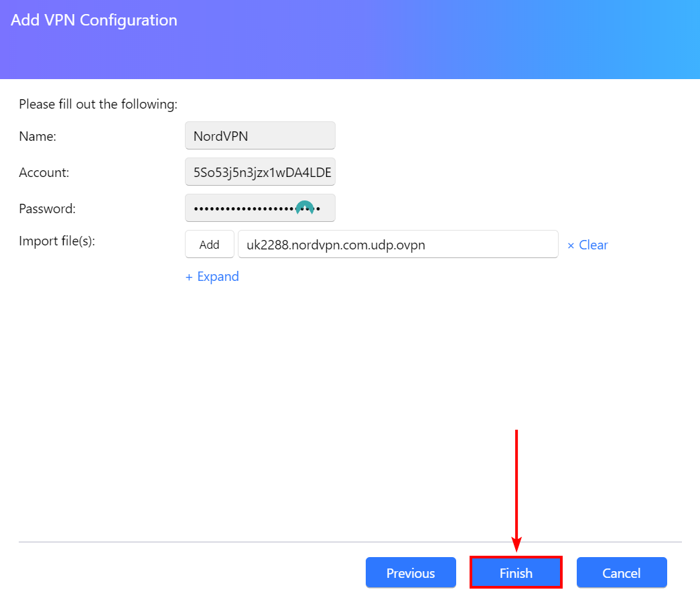Cancel the VPN configuration dialog
The height and width of the screenshot is (600, 700).
pos(621,573)
